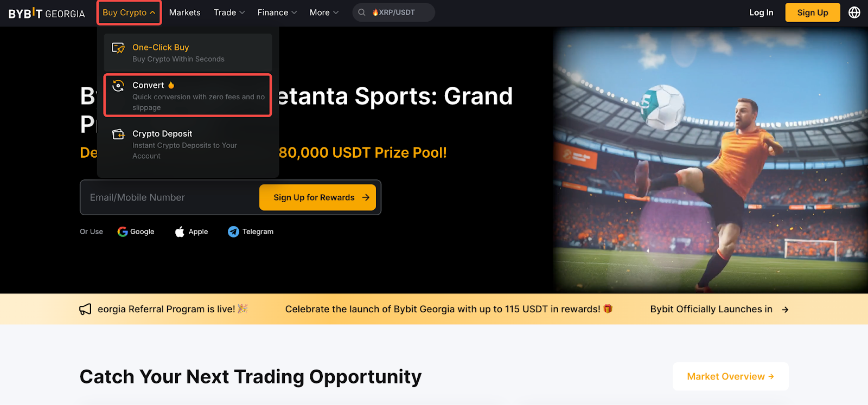Click the Crypto Deposit wallet icon
Screen dimensions: 868x405
pos(118,134)
